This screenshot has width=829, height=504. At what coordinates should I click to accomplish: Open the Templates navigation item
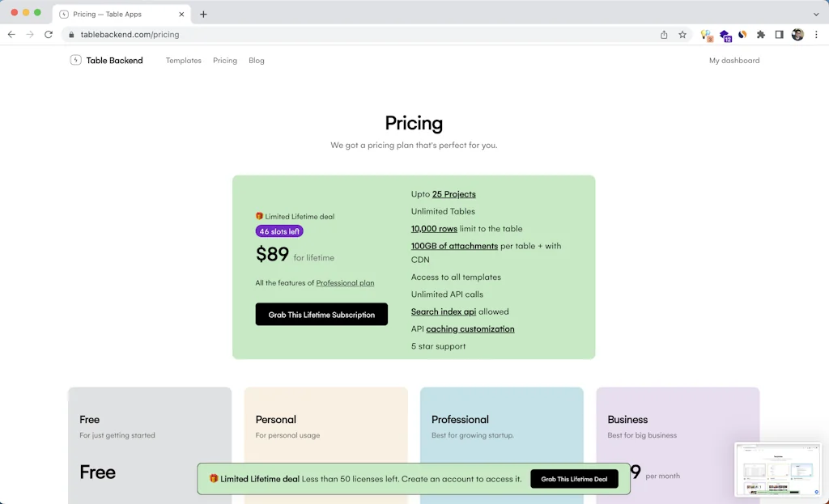tap(183, 60)
